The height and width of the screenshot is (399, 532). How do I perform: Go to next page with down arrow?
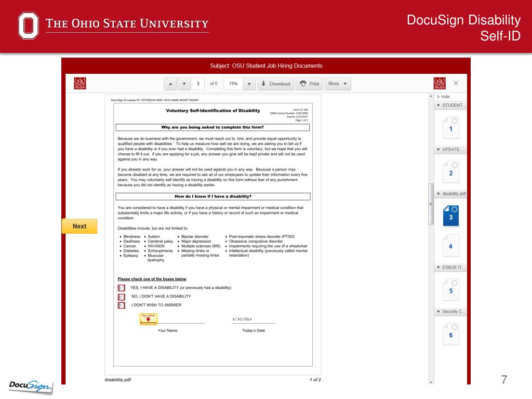click(x=184, y=84)
